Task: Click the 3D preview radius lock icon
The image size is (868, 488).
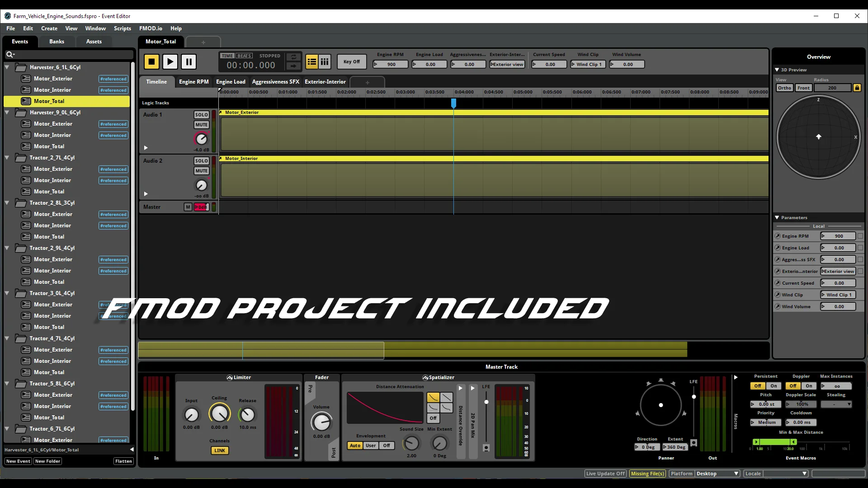Action: (x=857, y=88)
